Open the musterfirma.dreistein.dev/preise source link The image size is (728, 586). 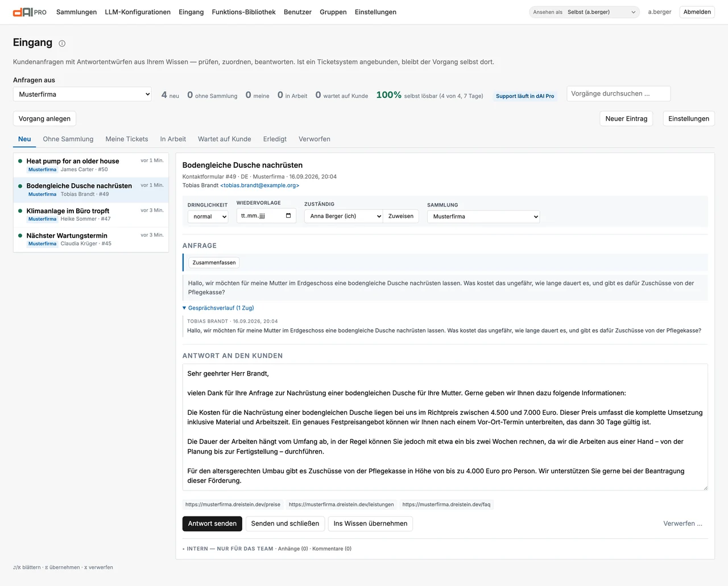[233, 504]
